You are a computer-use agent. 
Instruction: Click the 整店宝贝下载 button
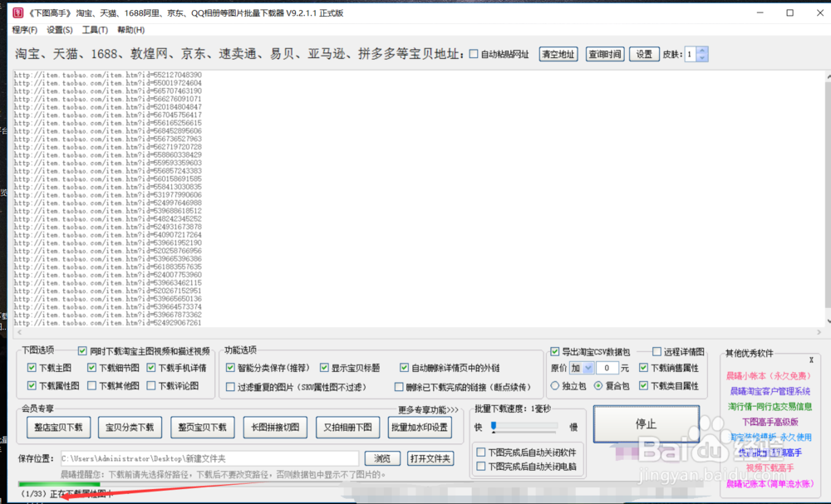[x=58, y=428]
